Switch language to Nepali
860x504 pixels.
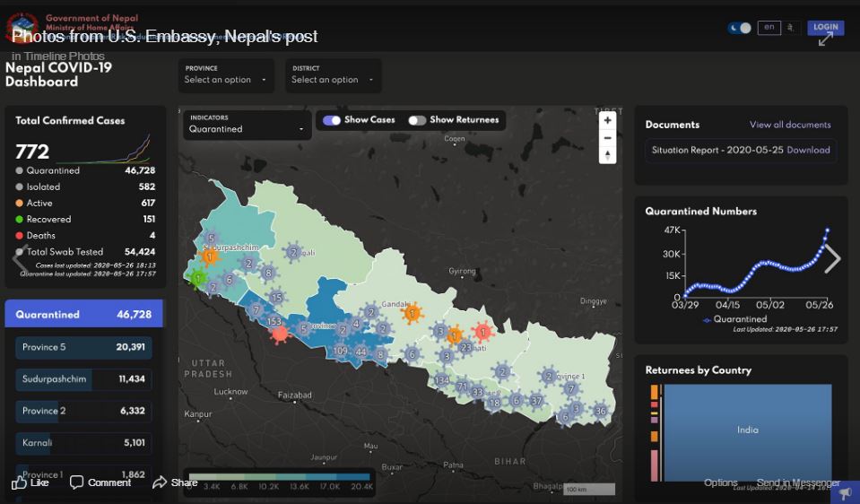click(790, 28)
